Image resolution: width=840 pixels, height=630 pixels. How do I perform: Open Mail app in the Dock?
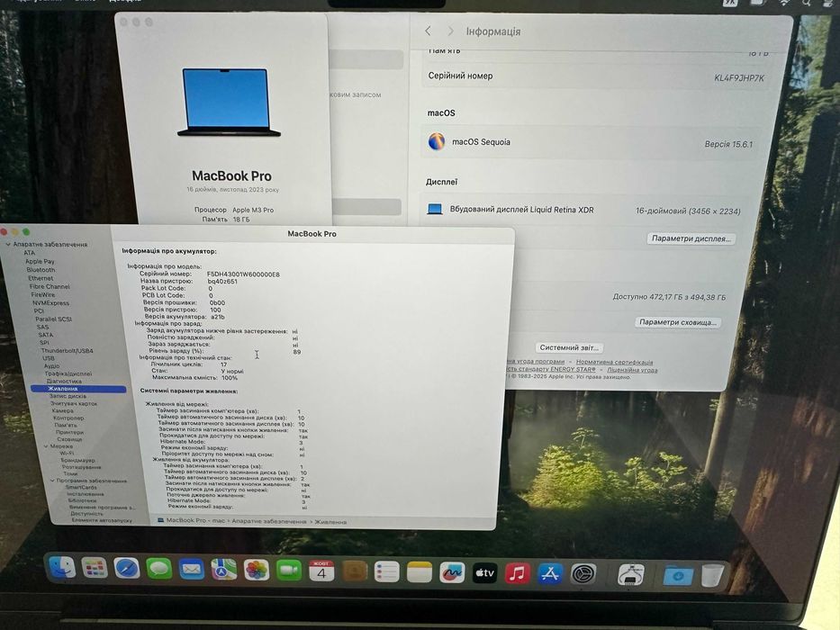point(191,570)
